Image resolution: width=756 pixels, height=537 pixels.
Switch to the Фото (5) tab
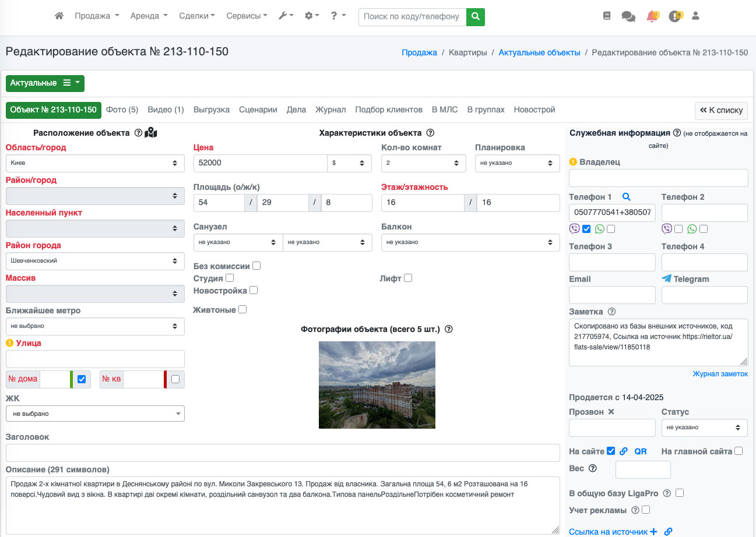[x=122, y=109]
